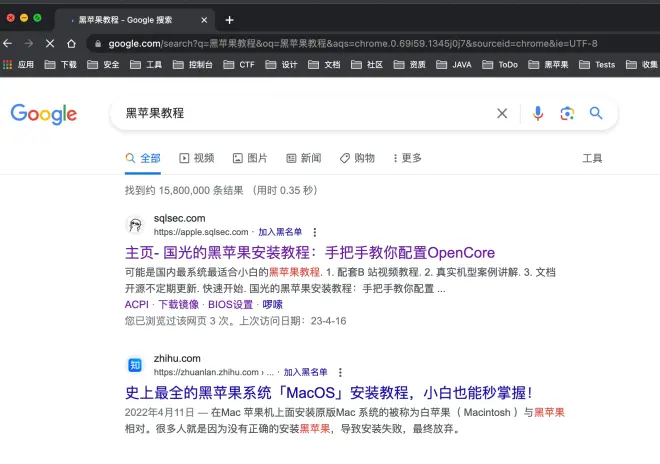Click the Google logo
The height and width of the screenshot is (464, 660).
[x=44, y=114]
